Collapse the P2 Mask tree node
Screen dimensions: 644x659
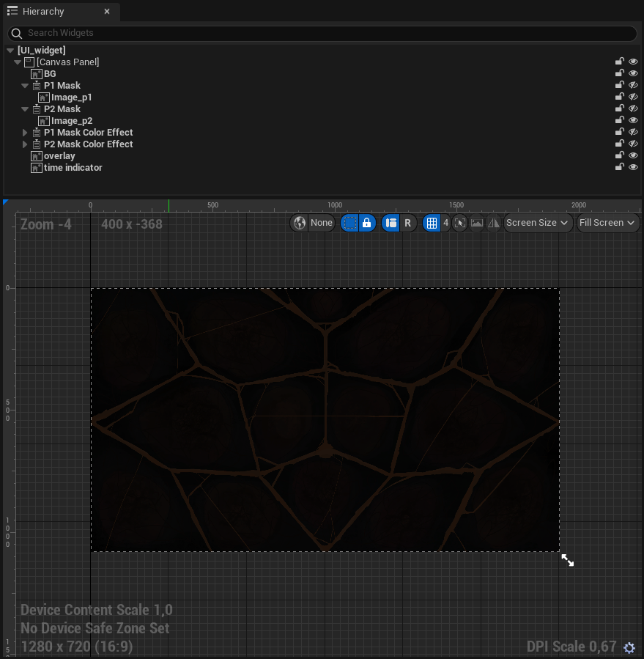(25, 109)
